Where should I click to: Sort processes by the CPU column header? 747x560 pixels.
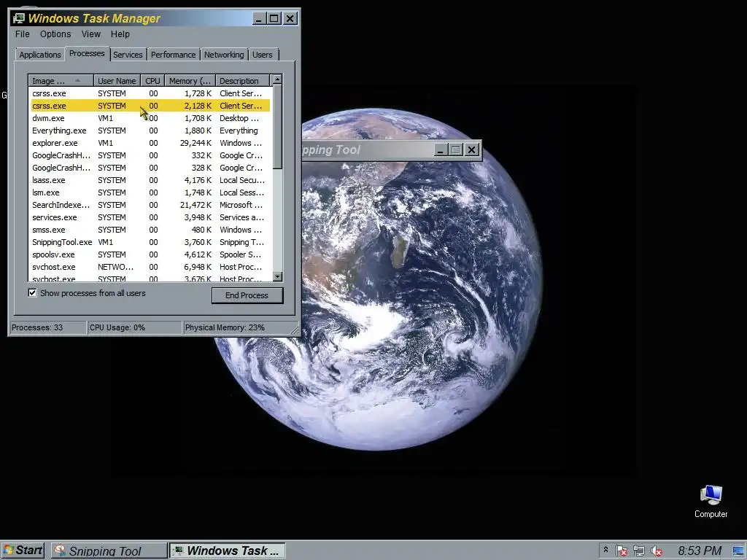[153, 81]
